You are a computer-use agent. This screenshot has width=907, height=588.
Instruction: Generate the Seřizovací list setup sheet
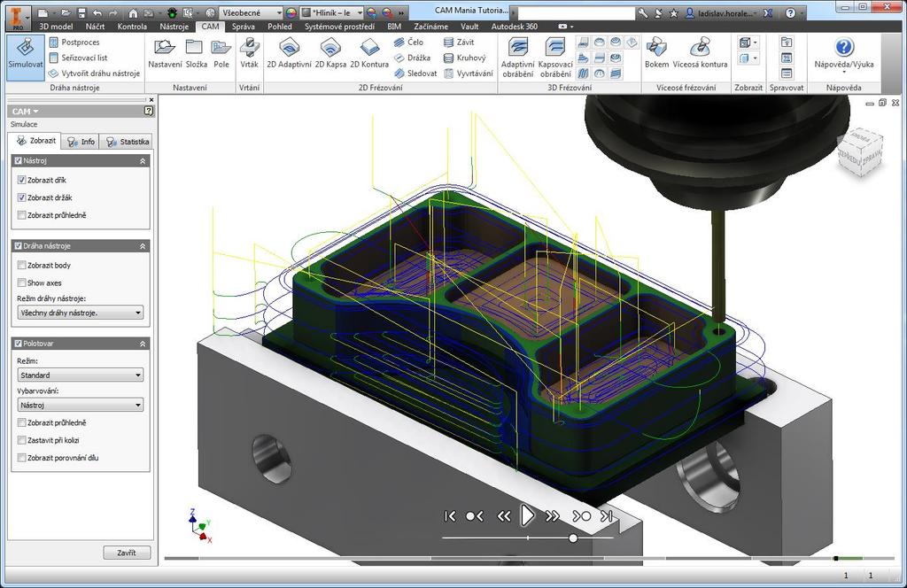click(x=78, y=58)
